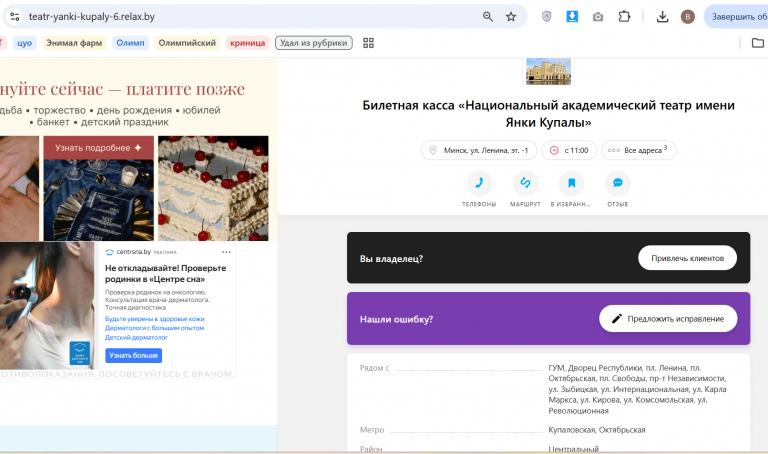Click the address bar URL teatr-yanki-kupaly-6.relax.by
Screen dimensions: 768x454
[x=92, y=17]
